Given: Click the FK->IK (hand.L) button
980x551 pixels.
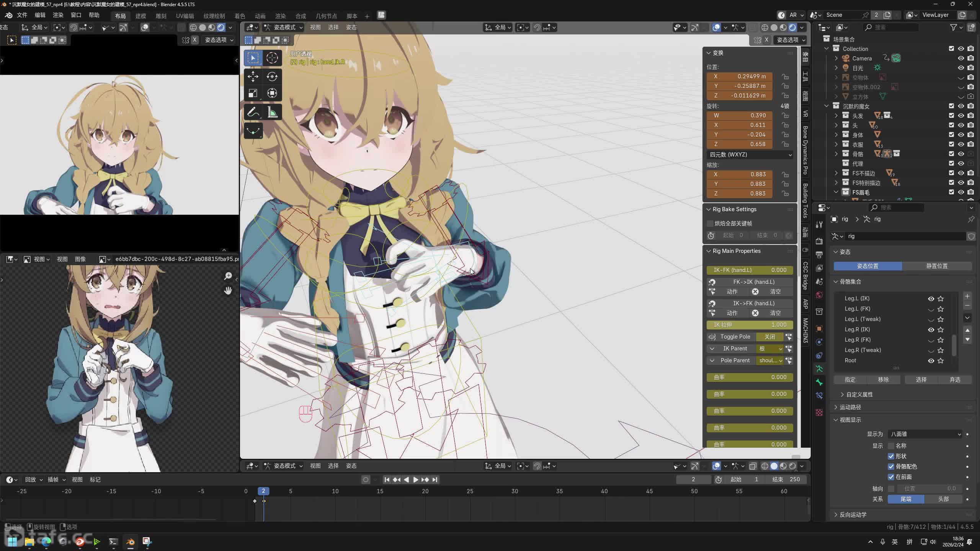Looking at the screenshot, I should pyautogui.click(x=753, y=282).
